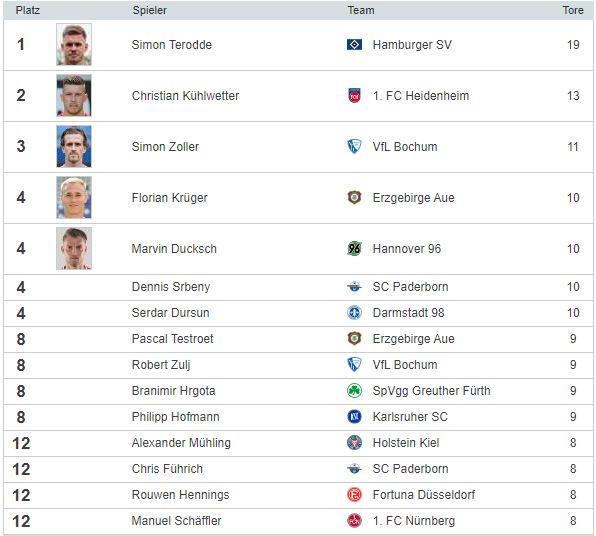596x536 pixels.
Task: Click Simon Zoller's VfL Bochum crest
Action: 354,146
